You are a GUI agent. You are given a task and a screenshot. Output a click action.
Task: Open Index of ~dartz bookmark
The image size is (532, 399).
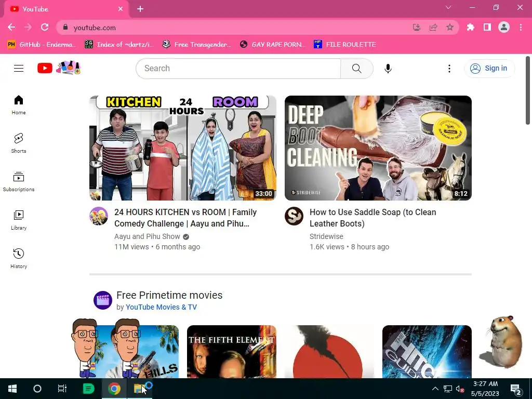(119, 45)
